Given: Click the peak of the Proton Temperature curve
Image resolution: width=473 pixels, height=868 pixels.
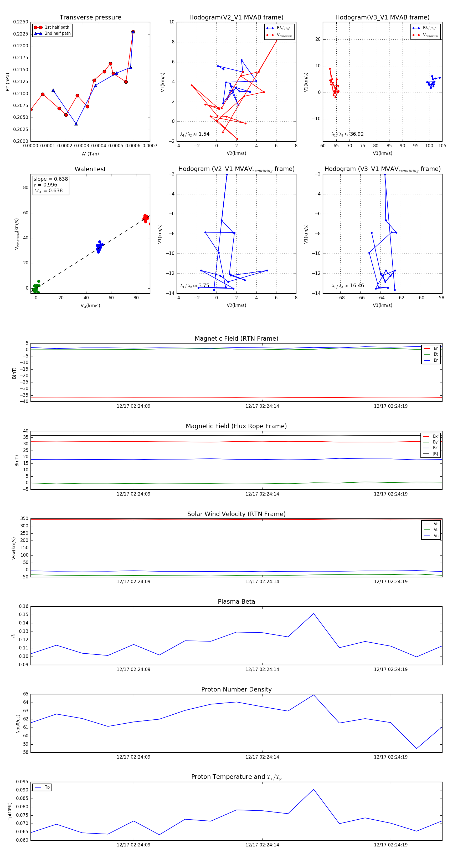Looking at the screenshot, I should pyautogui.click(x=313, y=789).
